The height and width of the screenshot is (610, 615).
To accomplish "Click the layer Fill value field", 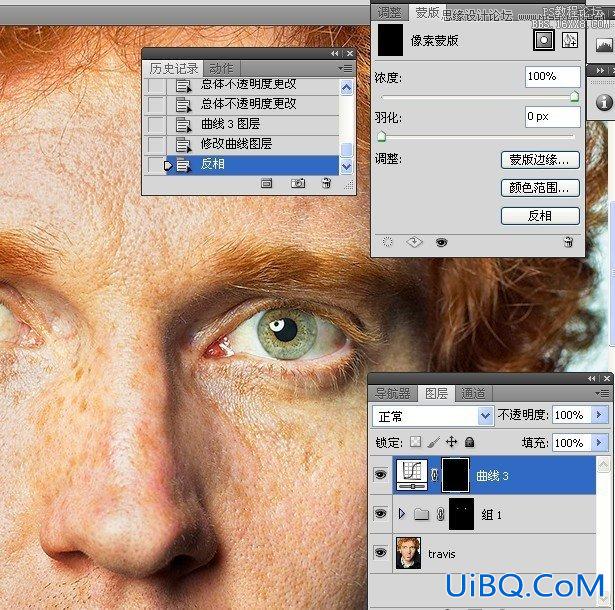I will pos(571,443).
